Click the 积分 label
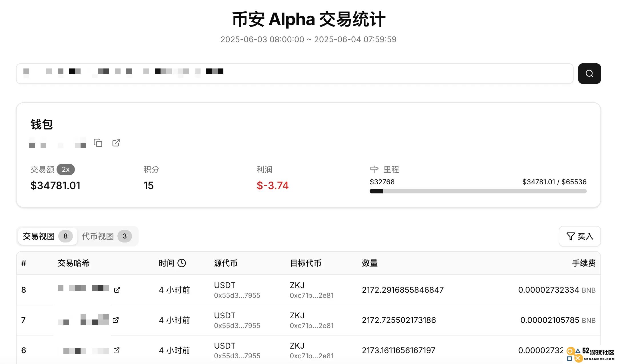617x364 pixels. (151, 169)
